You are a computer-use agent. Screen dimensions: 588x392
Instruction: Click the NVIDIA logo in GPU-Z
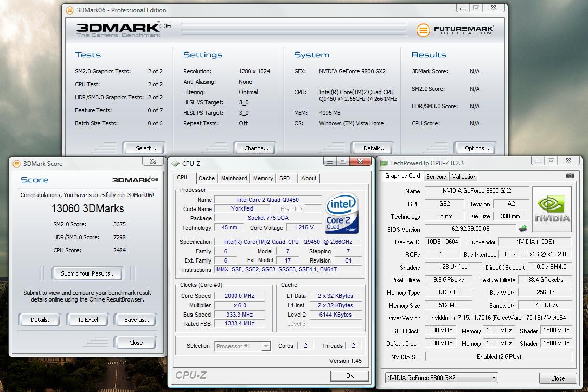pos(552,210)
